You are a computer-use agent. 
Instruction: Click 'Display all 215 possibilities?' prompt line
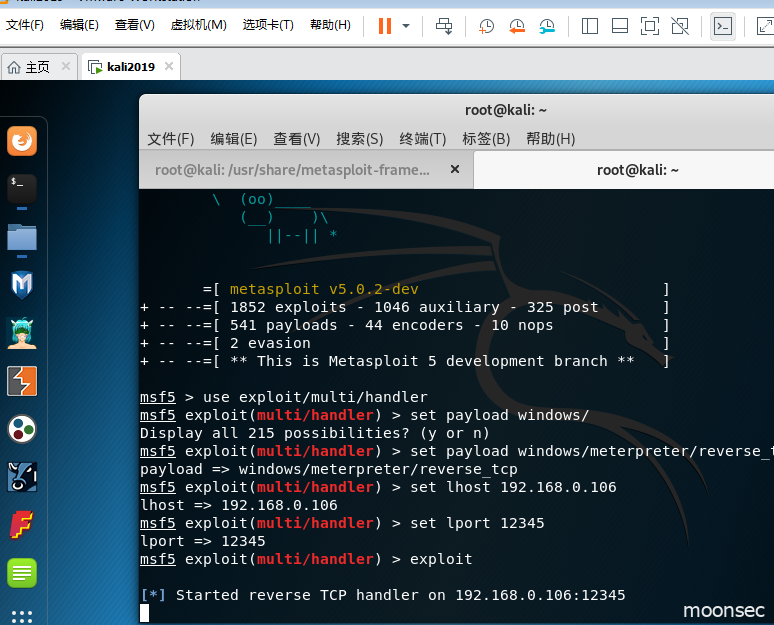(314, 433)
